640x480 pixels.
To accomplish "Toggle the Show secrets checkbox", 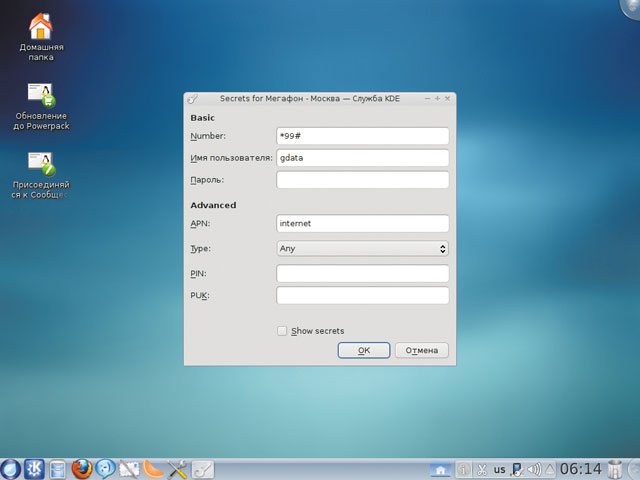I will tap(282, 331).
